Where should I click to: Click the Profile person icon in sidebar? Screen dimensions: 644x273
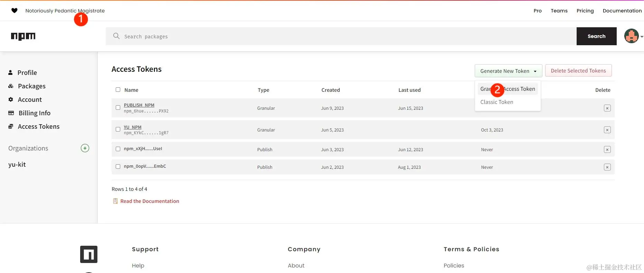(x=10, y=72)
